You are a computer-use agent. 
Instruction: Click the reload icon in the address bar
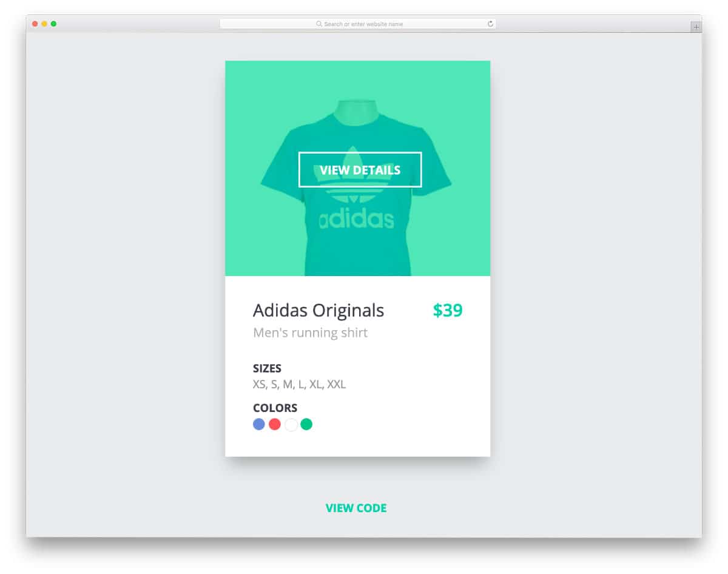pos(490,24)
